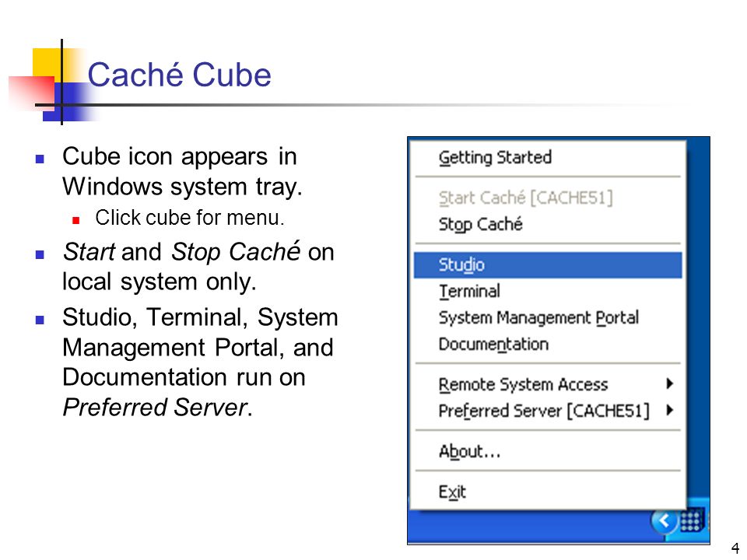
Task: Click the slide title Caché Cube
Action: coord(179,75)
